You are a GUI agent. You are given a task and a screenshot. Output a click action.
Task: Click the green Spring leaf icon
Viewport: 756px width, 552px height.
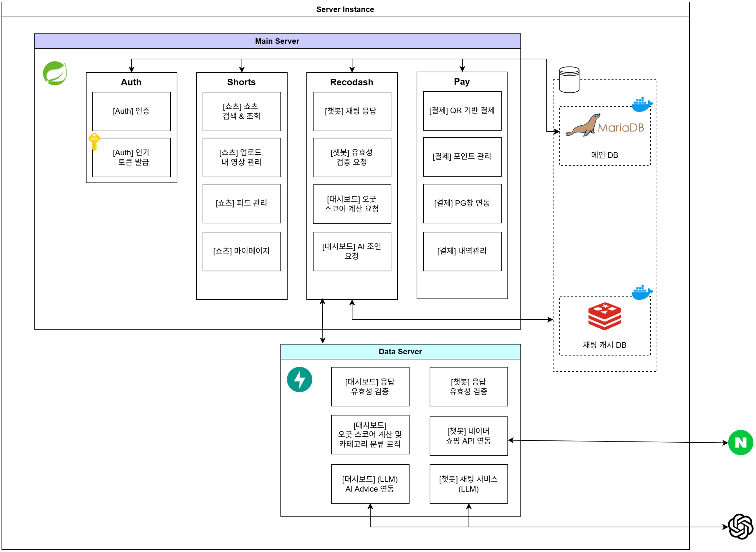tap(55, 73)
